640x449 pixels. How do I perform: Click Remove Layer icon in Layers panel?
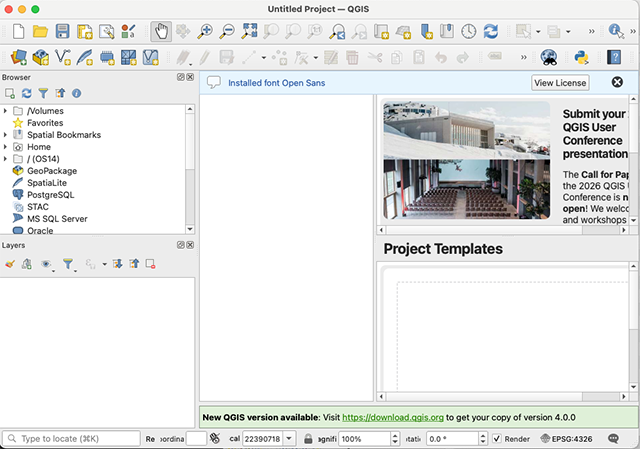(151, 264)
